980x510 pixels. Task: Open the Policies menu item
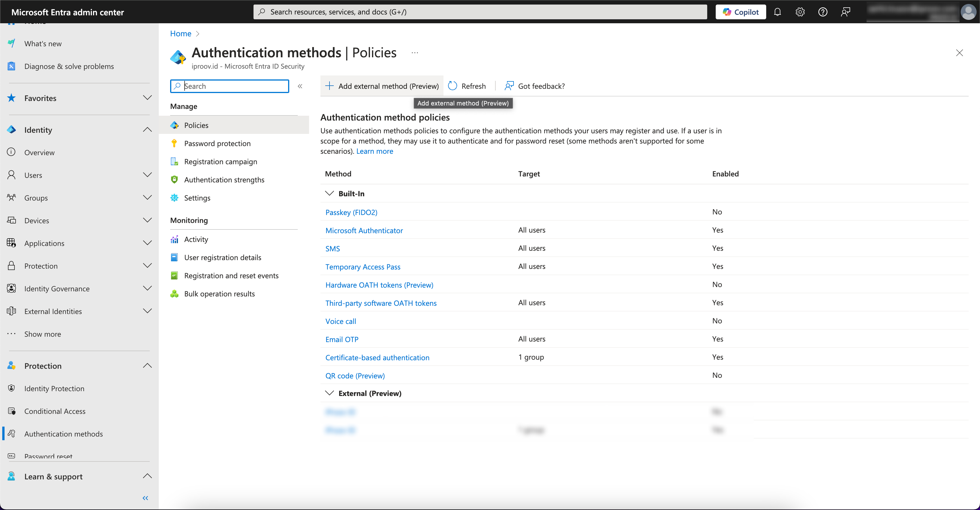[x=234, y=125]
